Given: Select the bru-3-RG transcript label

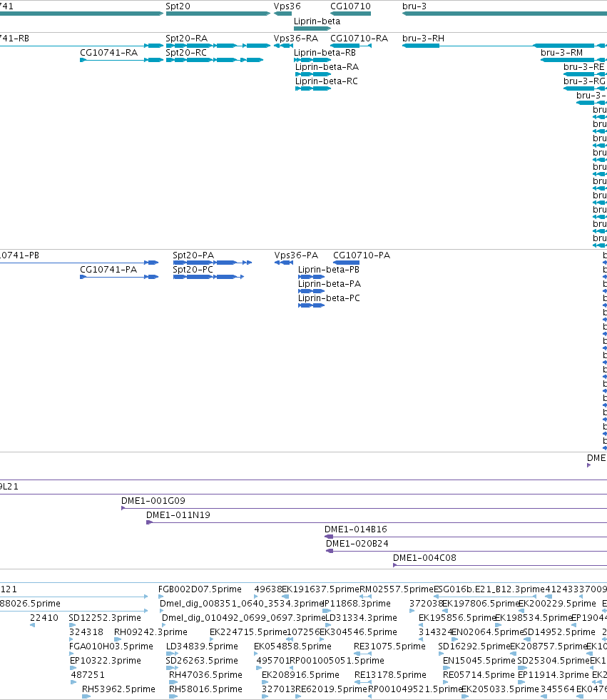Looking at the screenshot, I should pyautogui.click(x=584, y=81).
